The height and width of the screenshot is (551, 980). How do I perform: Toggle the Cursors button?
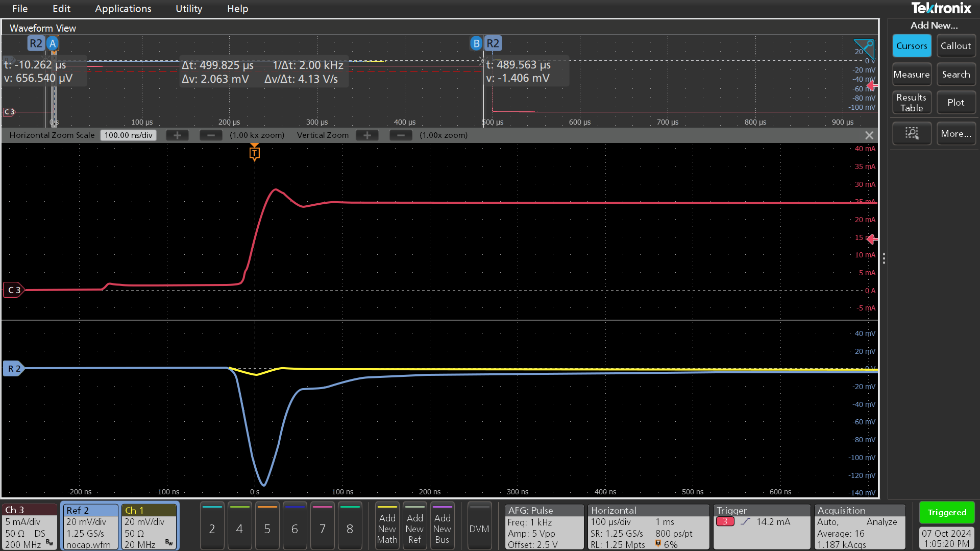pos(912,46)
